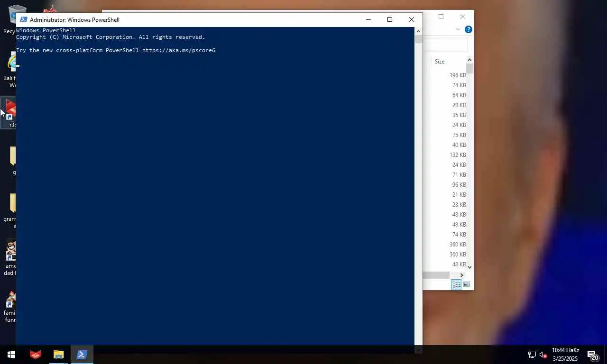Switch File Explorer to details view
Image resolution: width=607 pixels, height=364 pixels.
pos(456,284)
